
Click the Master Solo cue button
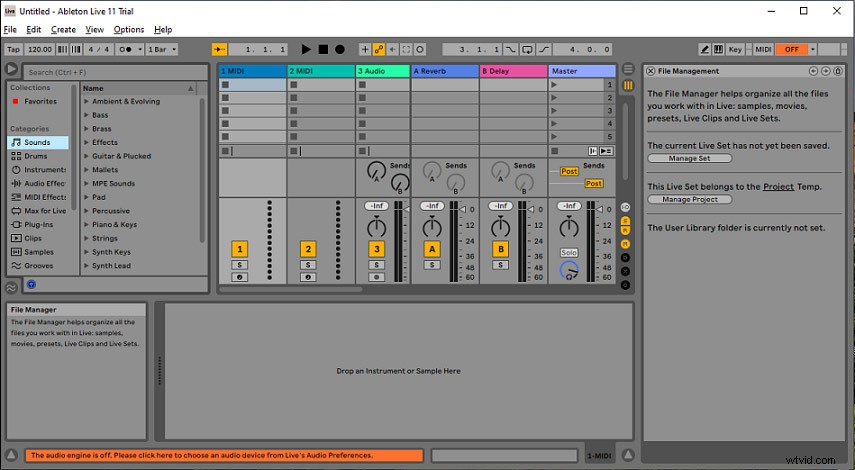pyautogui.click(x=569, y=252)
